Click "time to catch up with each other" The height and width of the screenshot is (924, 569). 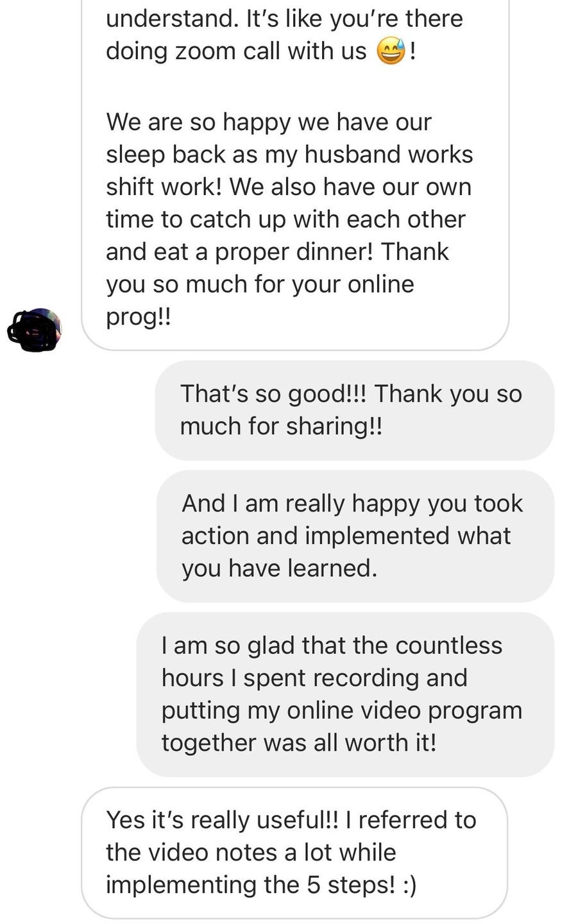pos(285,219)
